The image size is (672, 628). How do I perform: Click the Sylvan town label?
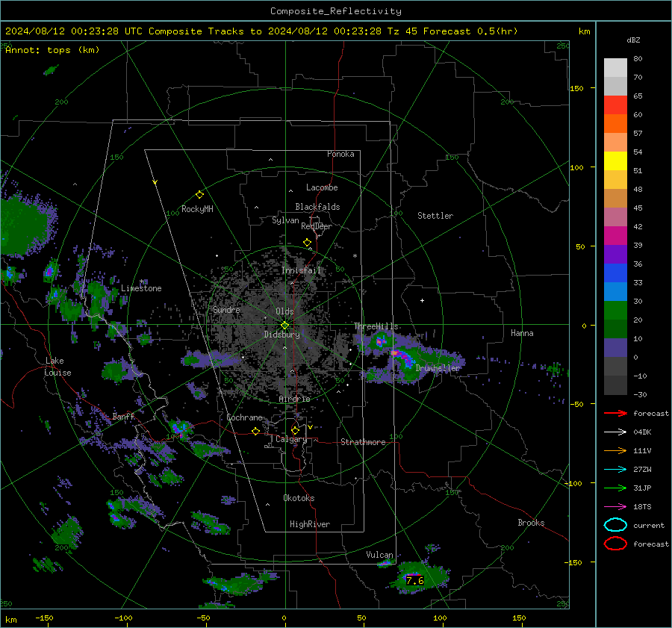(x=285, y=220)
